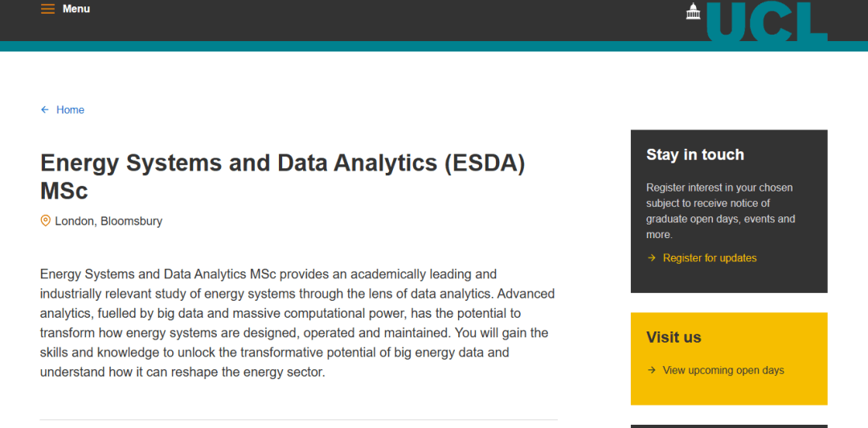
Task: Open the hamburger menu icon
Action: coord(48,9)
